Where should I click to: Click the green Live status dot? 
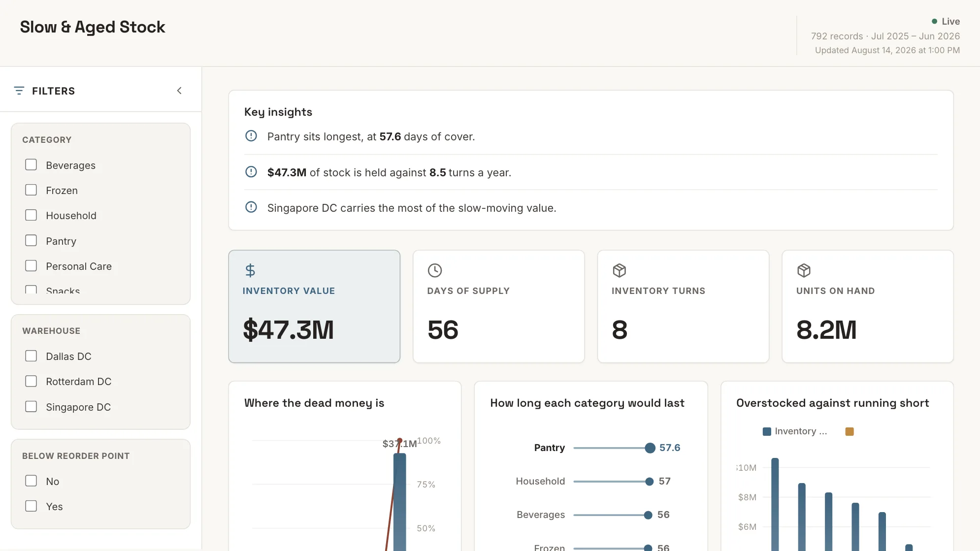[x=934, y=21]
